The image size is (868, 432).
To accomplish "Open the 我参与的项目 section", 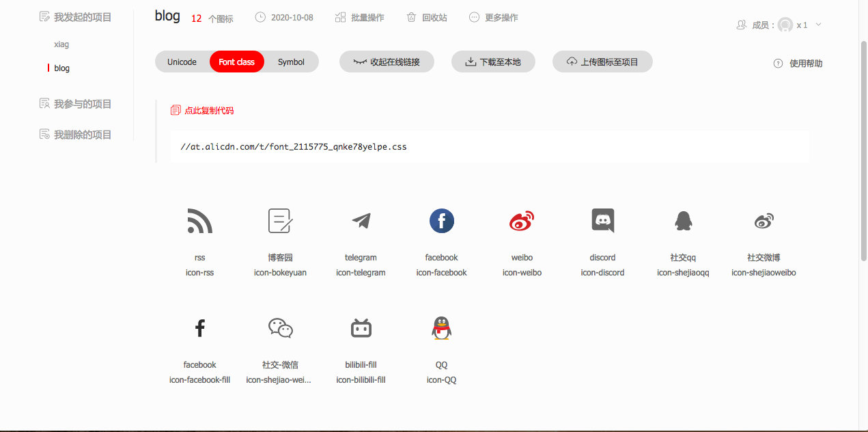I will coord(83,104).
